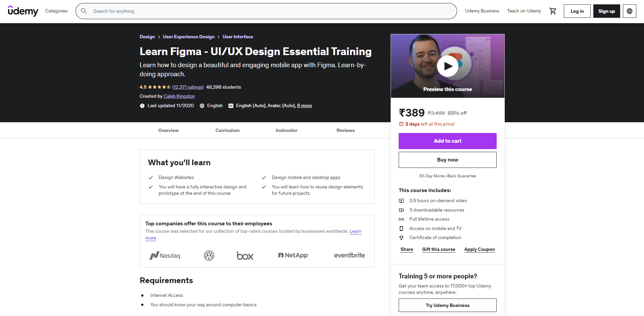
Task: Click the course title heading
Action: 256,51
